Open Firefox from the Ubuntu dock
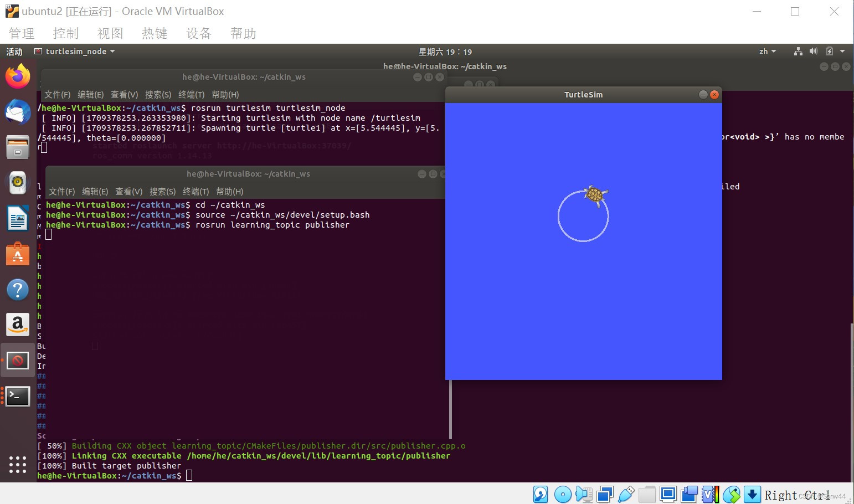Image resolution: width=854 pixels, height=504 pixels. [x=18, y=76]
